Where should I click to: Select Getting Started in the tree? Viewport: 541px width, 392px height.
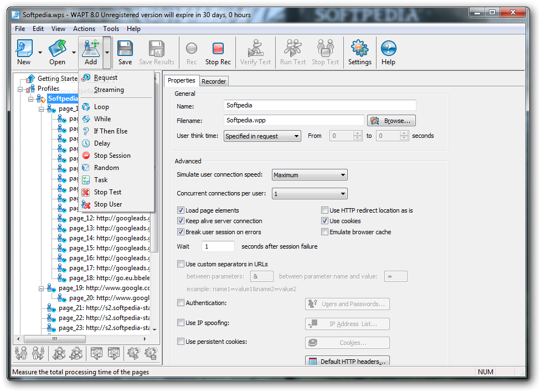[x=58, y=79]
